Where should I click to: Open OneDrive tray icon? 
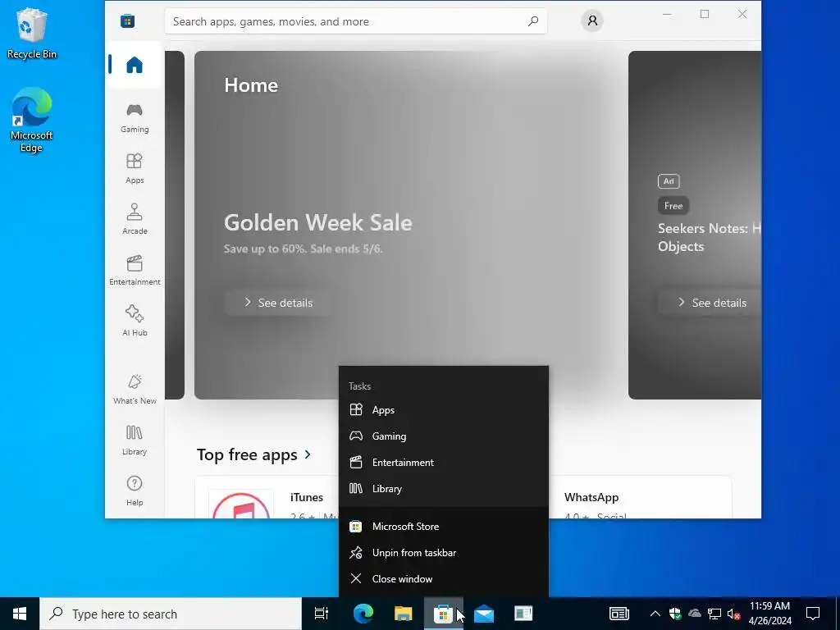click(694, 614)
